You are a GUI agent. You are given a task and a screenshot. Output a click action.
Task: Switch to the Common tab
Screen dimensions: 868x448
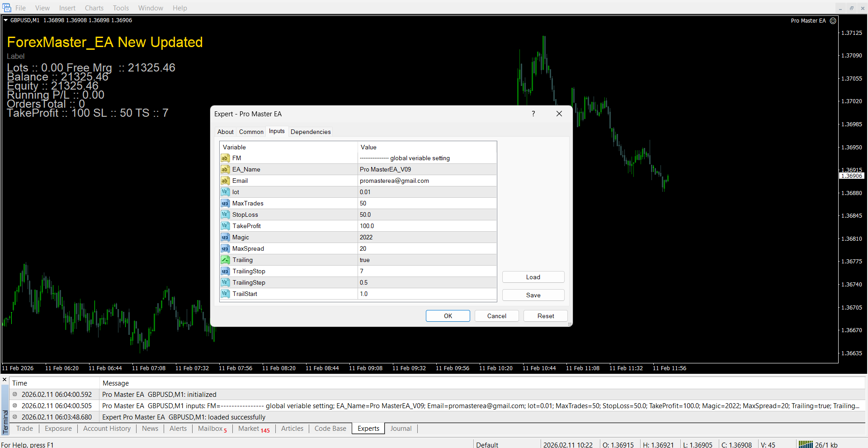251,132
